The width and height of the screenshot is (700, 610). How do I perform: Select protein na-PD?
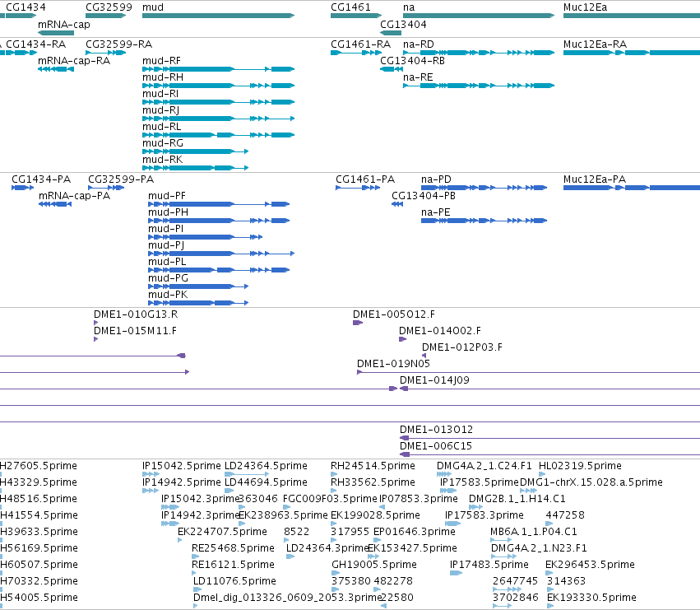pos(484,188)
